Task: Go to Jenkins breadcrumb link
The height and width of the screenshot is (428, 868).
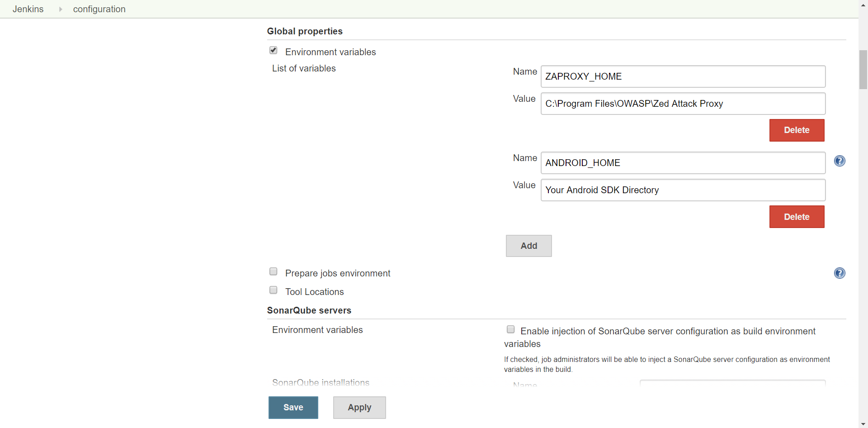Action: click(28, 9)
